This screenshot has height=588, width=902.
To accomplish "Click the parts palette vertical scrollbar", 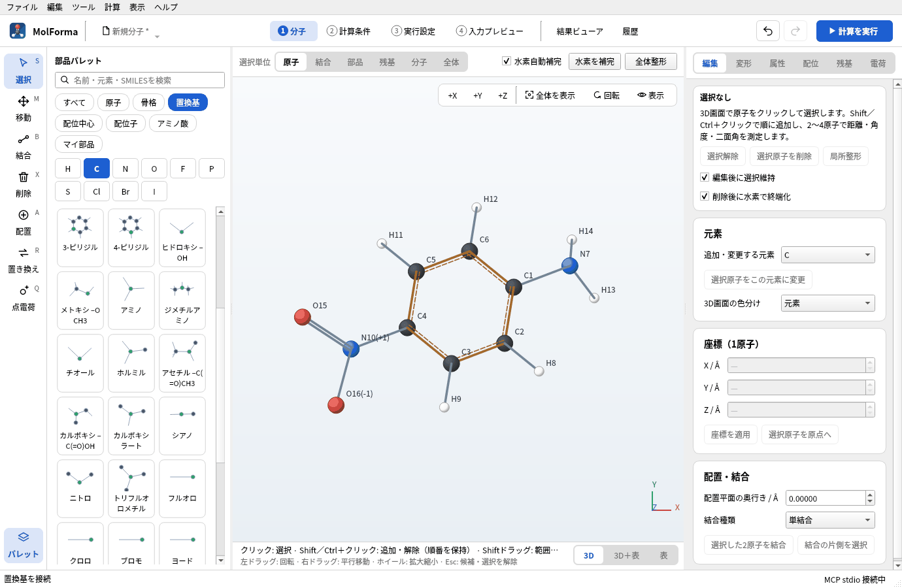I will [x=220, y=386].
